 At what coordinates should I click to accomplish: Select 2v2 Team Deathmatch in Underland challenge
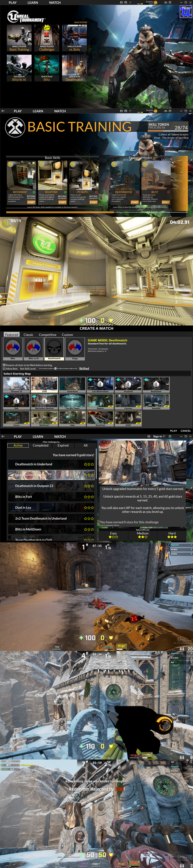52,519
